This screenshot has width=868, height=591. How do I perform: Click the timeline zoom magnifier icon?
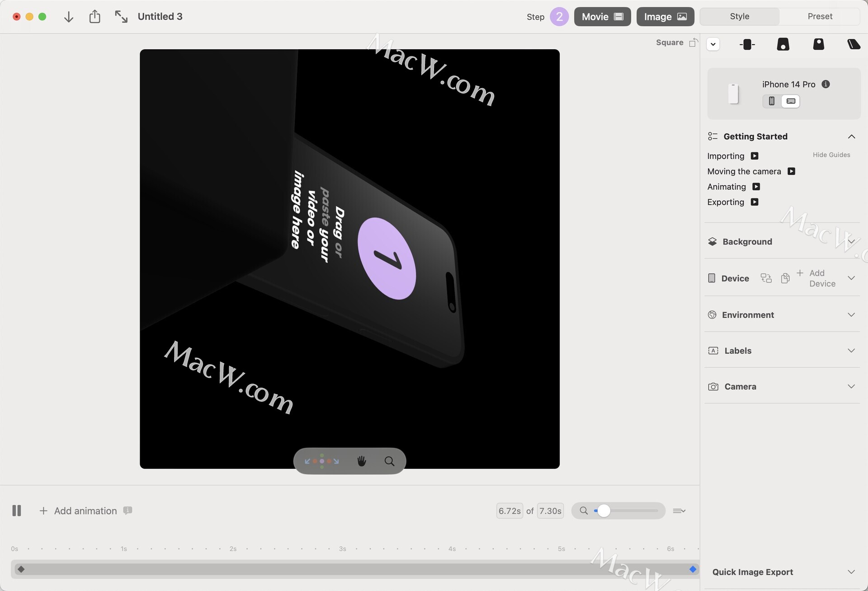coord(584,511)
